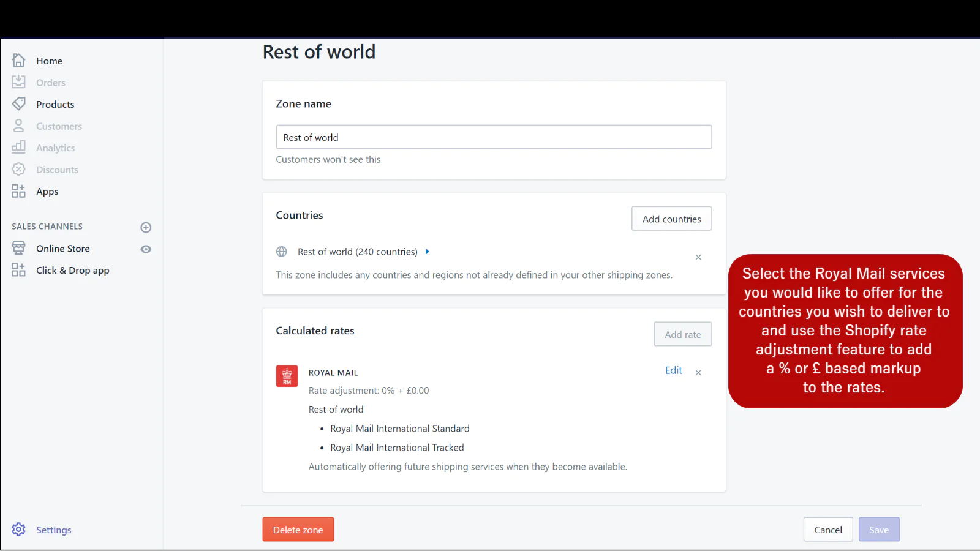Click the Settings gear icon

[18, 530]
